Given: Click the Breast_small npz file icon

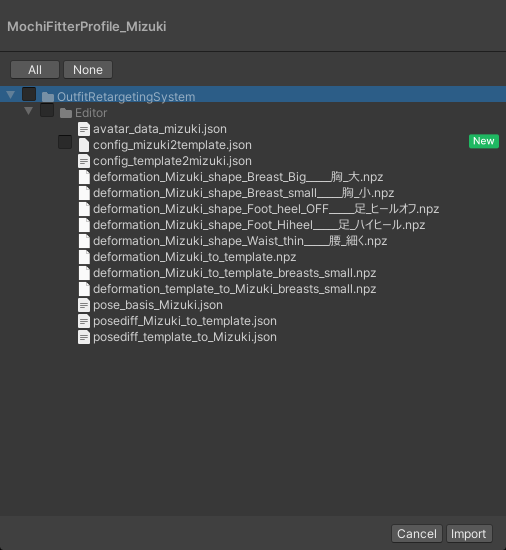Looking at the screenshot, I should (x=84, y=193).
